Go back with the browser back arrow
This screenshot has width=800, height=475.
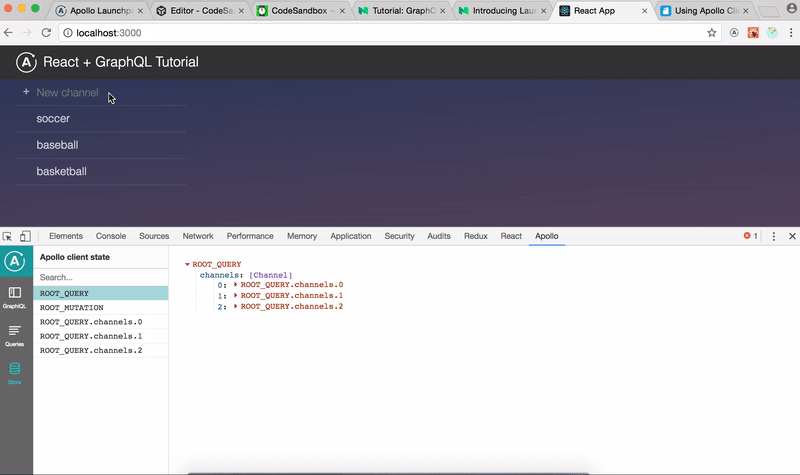8,33
